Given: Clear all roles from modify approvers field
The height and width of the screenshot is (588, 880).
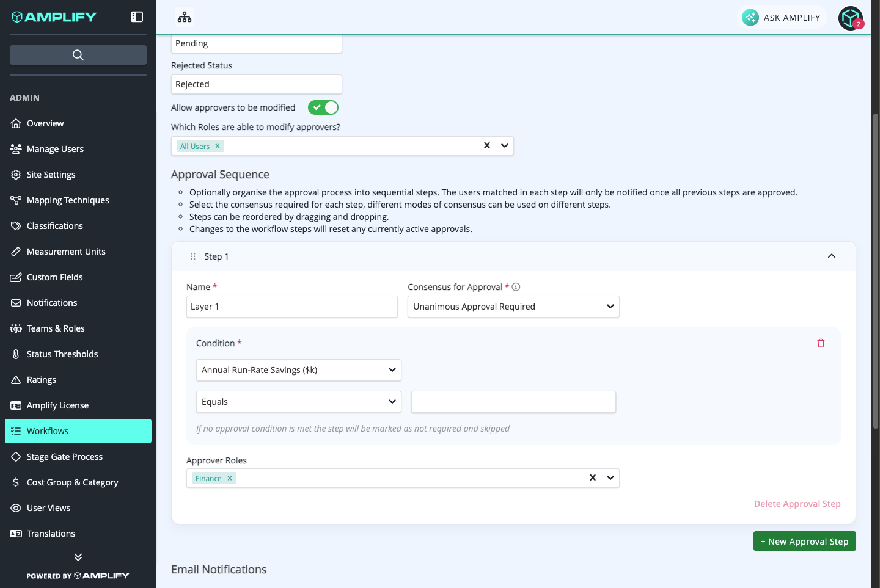Looking at the screenshot, I should 487,145.
